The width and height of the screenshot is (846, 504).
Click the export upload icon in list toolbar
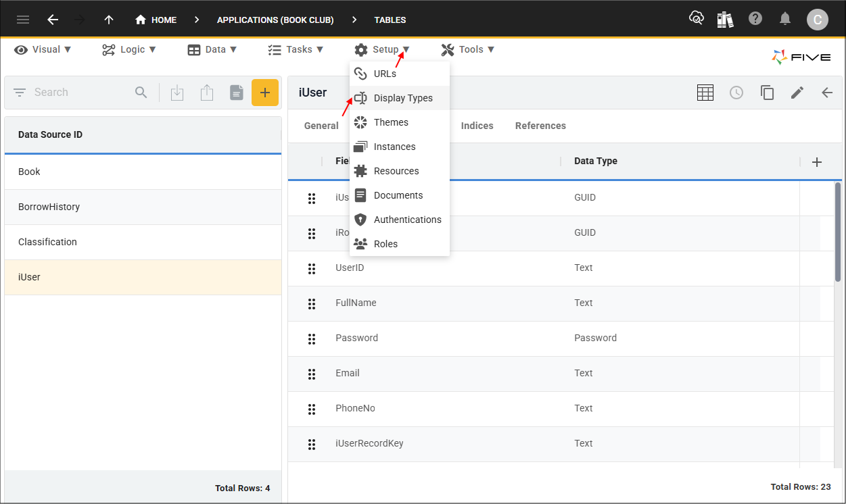[x=207, y=93]
